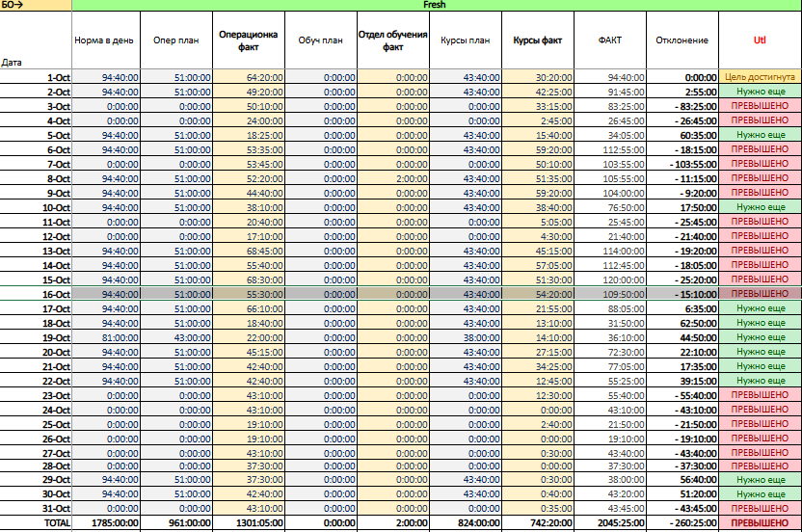Click the 'TOTAL' row label

36,522
